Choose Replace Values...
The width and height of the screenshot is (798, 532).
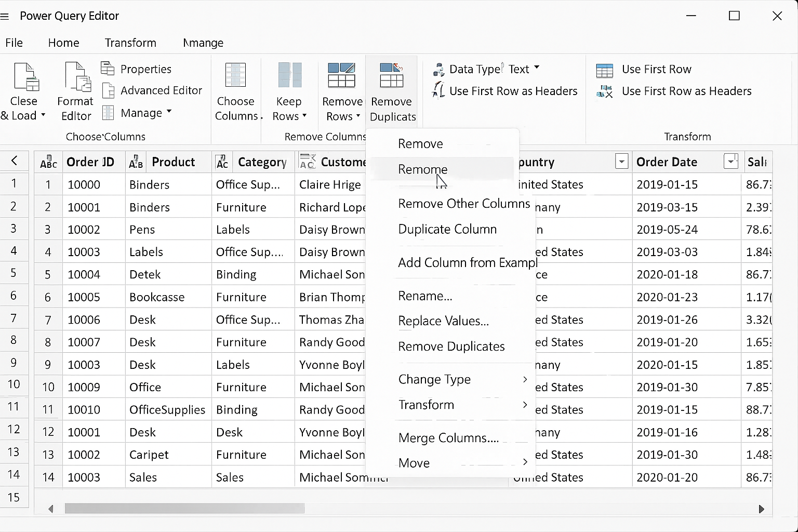click(443, 321)
